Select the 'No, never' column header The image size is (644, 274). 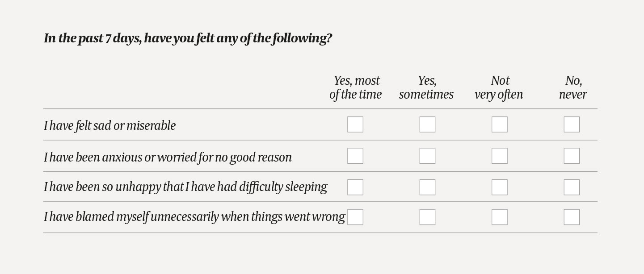coord(572,87)
